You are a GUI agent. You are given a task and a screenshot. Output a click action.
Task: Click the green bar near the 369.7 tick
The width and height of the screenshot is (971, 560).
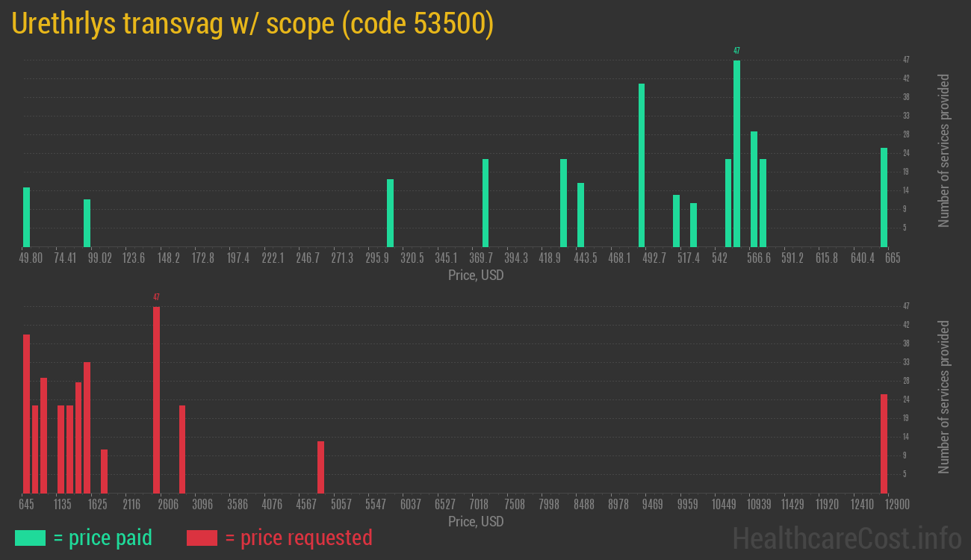pyautogui.click(x=485, y=202)
